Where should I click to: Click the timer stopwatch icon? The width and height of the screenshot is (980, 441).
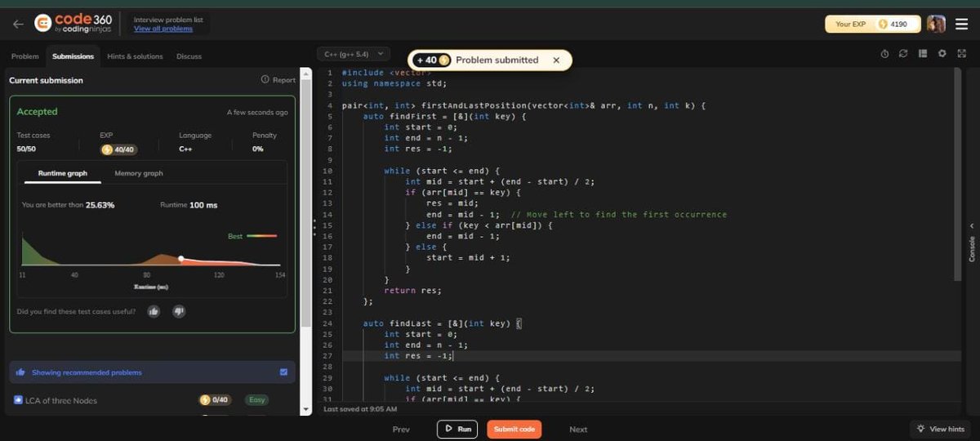pos(884,54)
